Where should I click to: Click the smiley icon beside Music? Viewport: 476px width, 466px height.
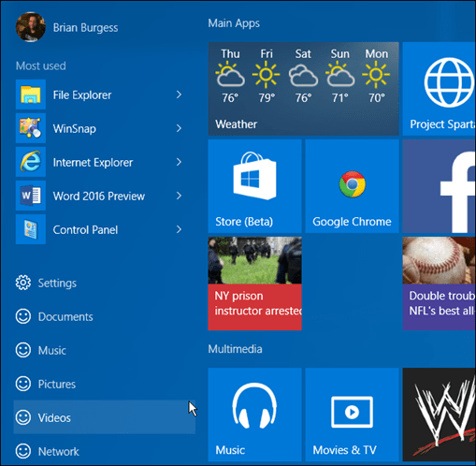[x=23, y=350]
